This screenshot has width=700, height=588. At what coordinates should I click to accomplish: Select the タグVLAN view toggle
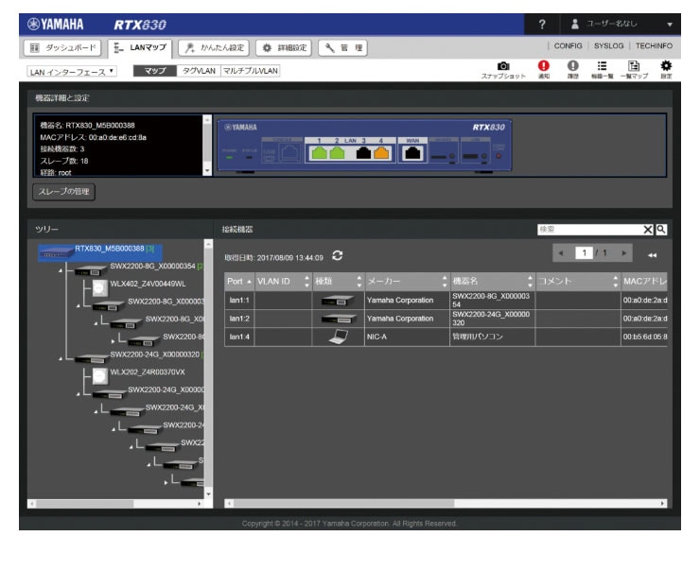pyautogui.click(x=200, y=71)
